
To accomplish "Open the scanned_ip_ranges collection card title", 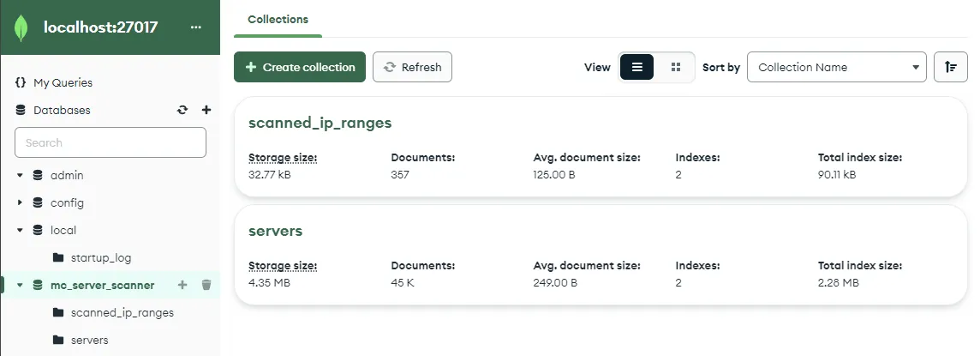I will (x=320, y=123).
